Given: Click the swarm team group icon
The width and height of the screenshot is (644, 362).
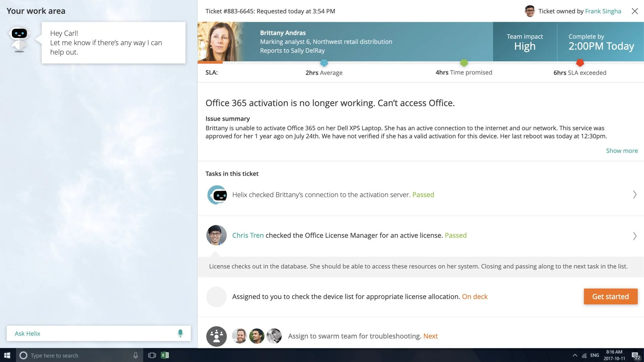Looking at the screenshot, I should pos(216,336).
